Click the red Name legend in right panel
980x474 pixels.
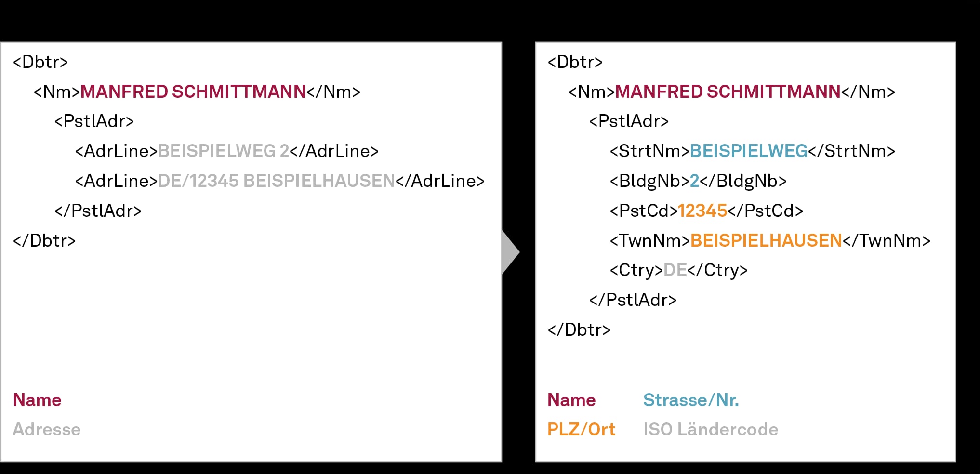pos(571,400)
